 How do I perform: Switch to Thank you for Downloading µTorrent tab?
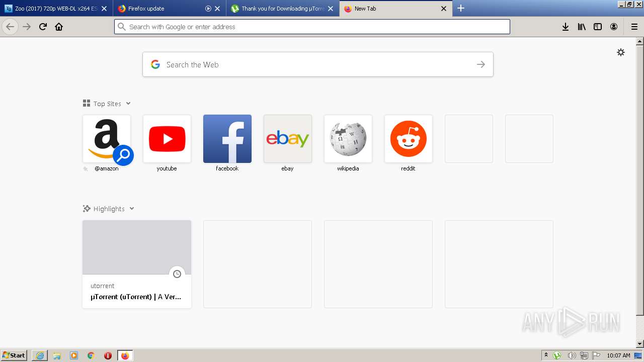[x=283, y=9]
